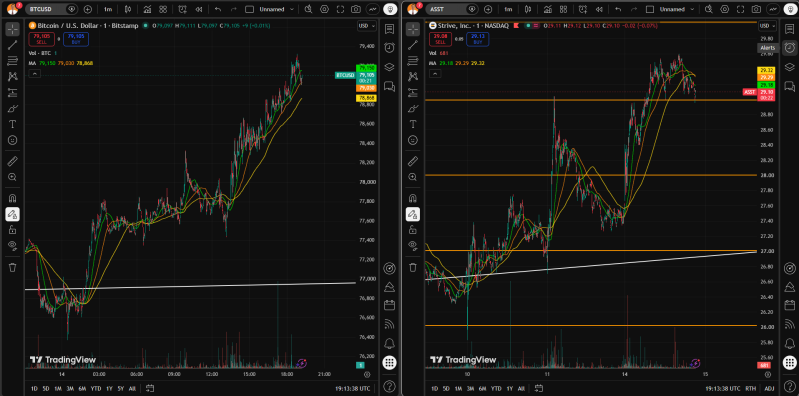Remove drawings with ASST chart trash icon

413,267
